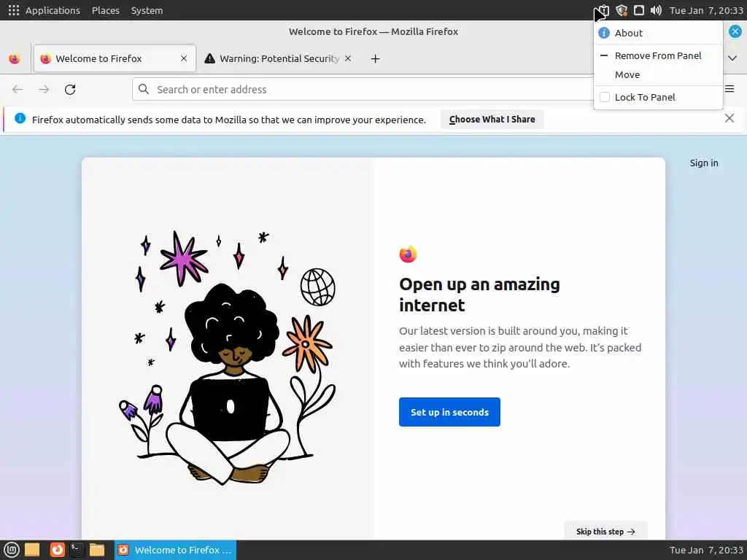747x560 pixels.
Task: Click the Firefox forward arrow
Action: click(x=44, y=90)
